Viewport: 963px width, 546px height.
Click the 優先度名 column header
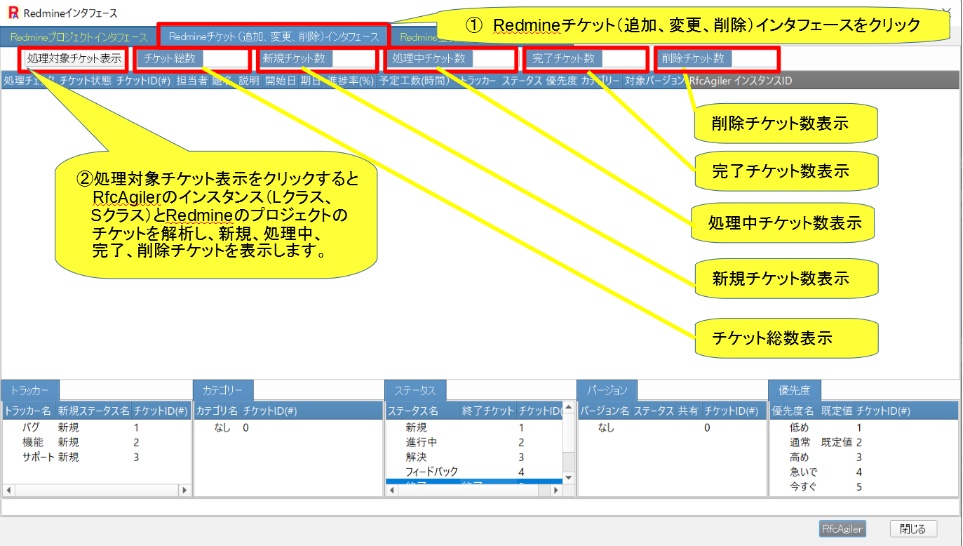(x=793, y=411)
